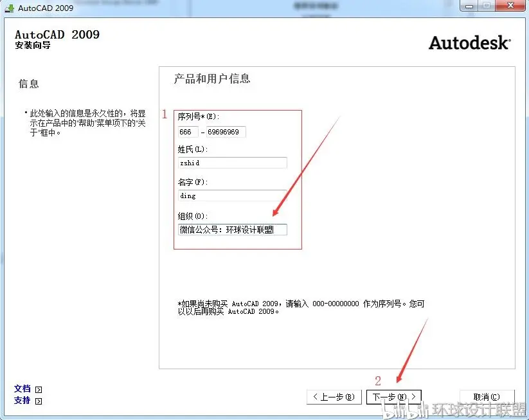Click the 产品和用户信息 heading

coord(212,78)
